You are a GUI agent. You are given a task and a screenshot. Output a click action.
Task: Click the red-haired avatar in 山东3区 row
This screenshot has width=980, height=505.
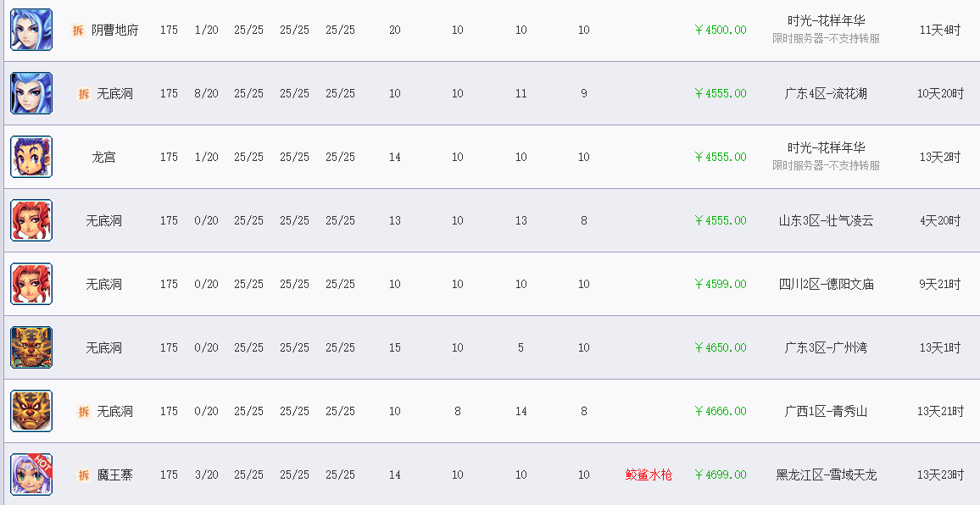click(x=31, y=220)
